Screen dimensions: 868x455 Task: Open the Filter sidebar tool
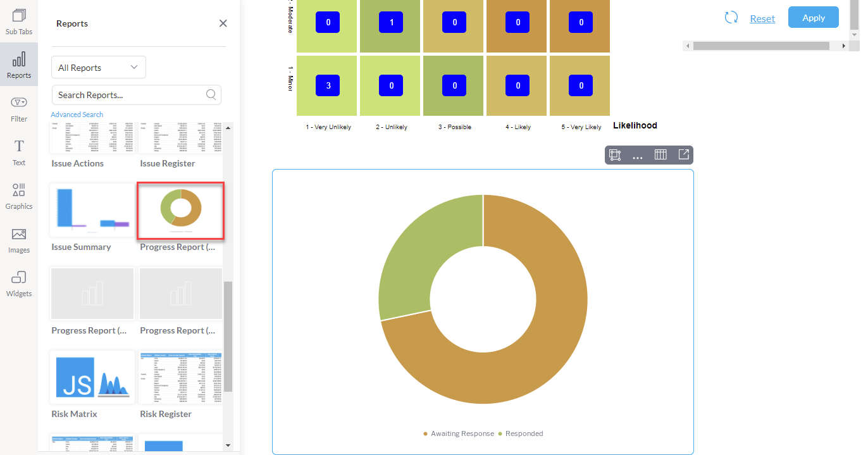pos(19,108)
